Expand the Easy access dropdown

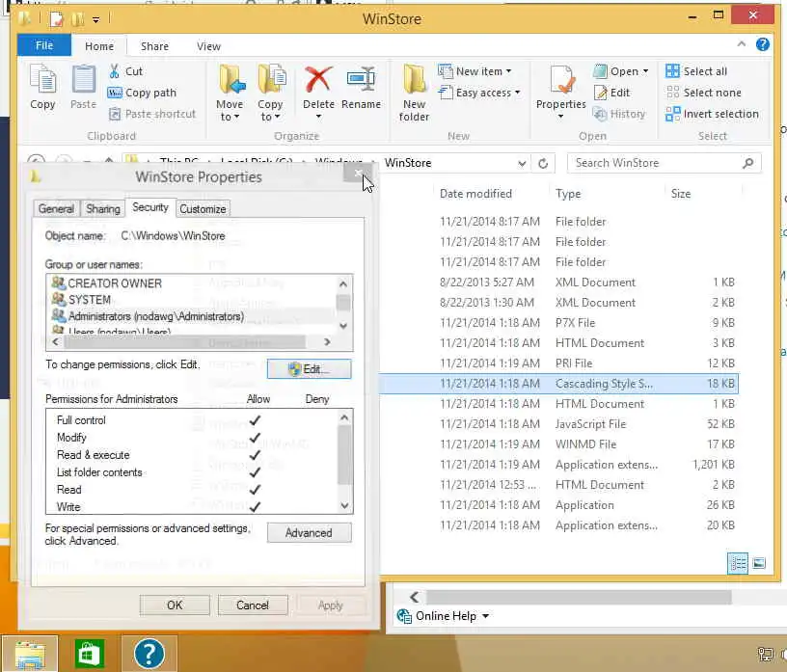pos(517,93)
